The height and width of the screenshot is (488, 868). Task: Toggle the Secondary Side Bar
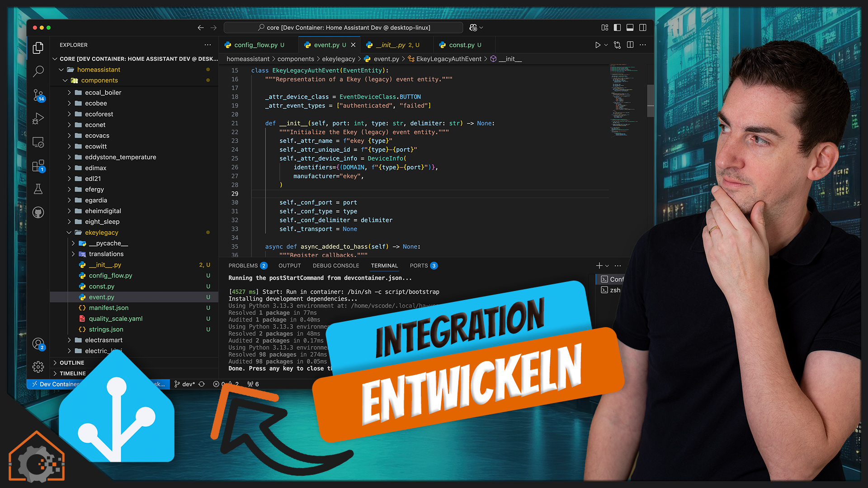[642, 28]
